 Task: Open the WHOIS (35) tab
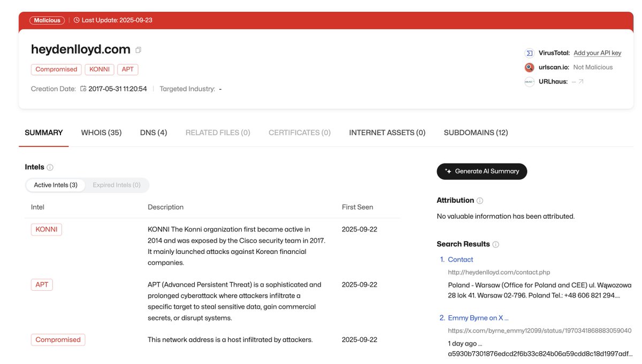101,133
